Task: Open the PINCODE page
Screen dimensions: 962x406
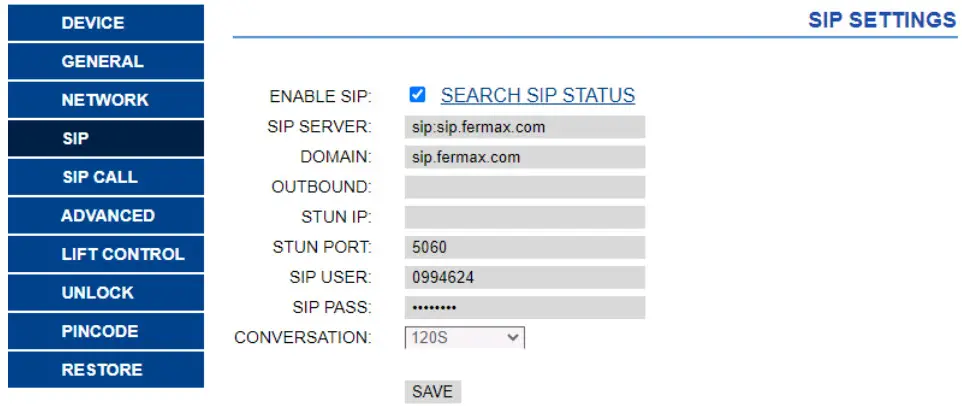Action: 105,331
